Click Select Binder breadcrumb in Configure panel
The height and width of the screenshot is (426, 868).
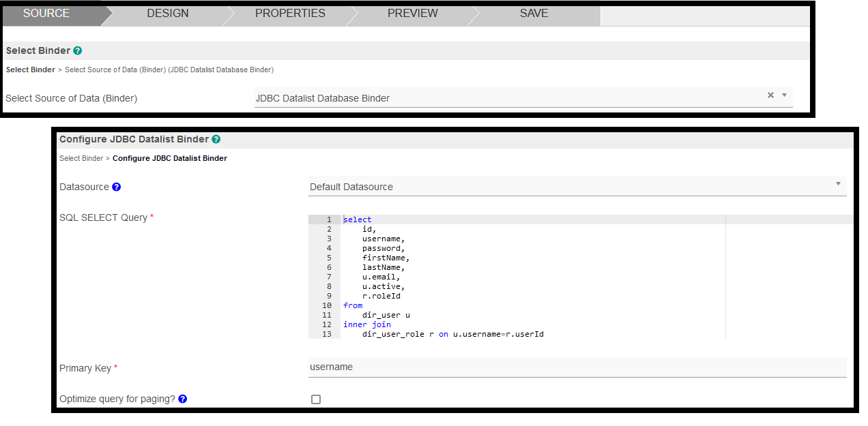[81, 158]
